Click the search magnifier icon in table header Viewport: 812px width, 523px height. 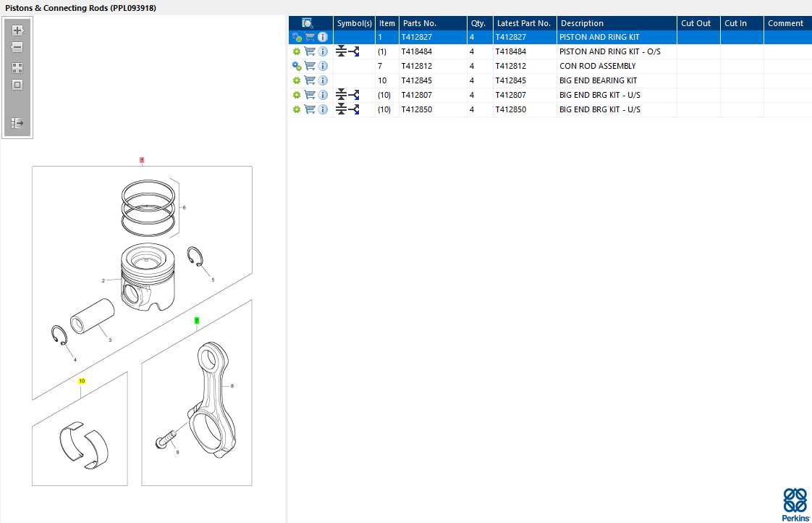pos(308,23)
